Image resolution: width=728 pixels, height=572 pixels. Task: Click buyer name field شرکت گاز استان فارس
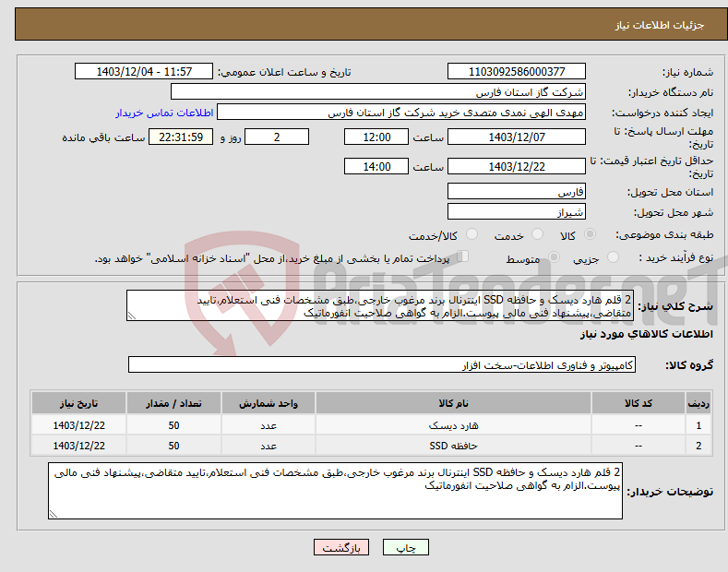tap(378, 91)
